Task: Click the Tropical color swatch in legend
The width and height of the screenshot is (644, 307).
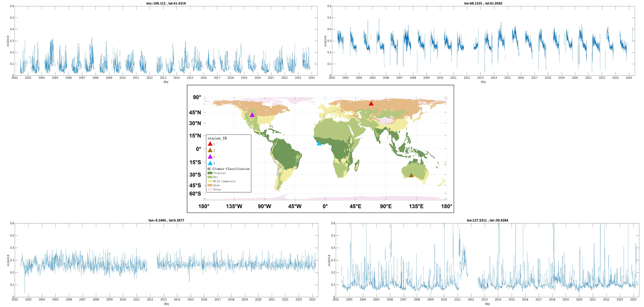Action: tap(210, 173)
